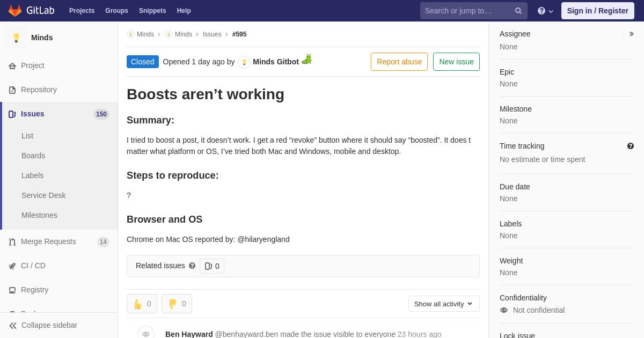Image resolution: width=644 pixels, height=338 pixels.
Task: Open Service Desk
Action: [x=43, y=195]
